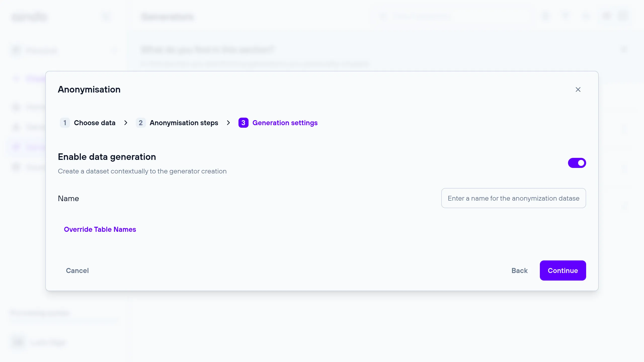Click the numbered badge beside Anonymisation steps
The height and width of the screenshot is (362, 644).
(x=141, y=123)
